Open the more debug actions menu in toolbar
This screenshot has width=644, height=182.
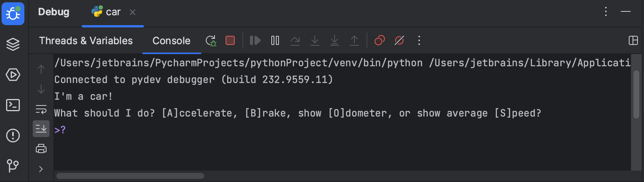coord(419,40)
